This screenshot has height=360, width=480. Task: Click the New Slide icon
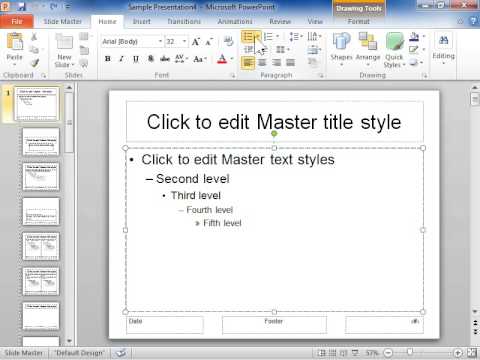click(x=64, y=42)
